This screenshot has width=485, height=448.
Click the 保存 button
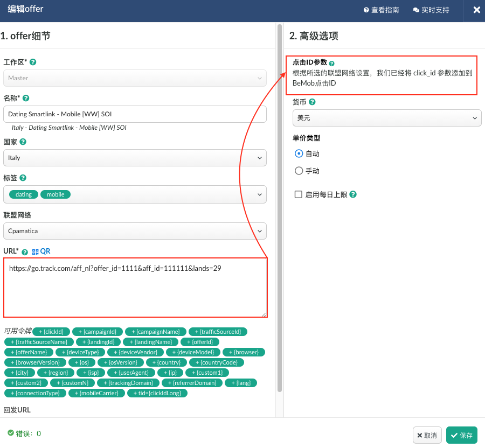462,435
